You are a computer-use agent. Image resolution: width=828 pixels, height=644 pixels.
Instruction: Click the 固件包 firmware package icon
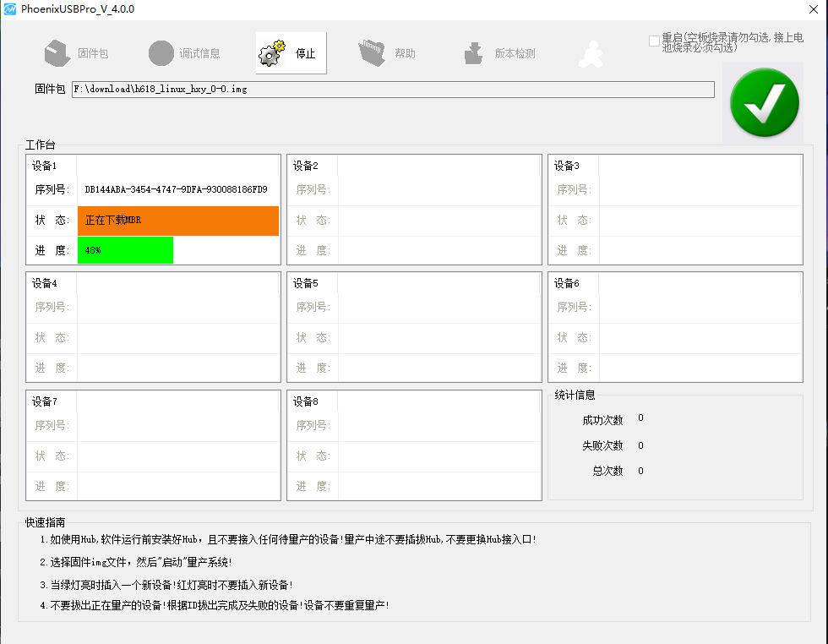(x=57, y=53)
